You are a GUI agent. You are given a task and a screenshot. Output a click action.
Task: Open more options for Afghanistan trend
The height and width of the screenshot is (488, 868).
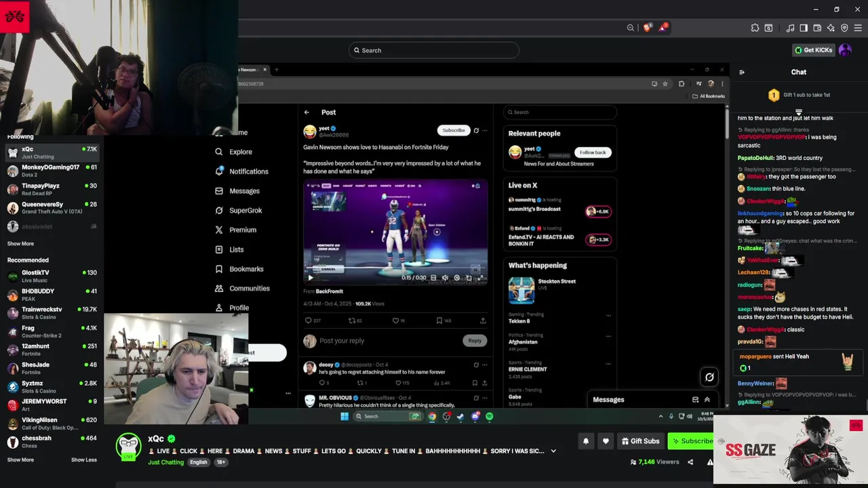[608, 336]
